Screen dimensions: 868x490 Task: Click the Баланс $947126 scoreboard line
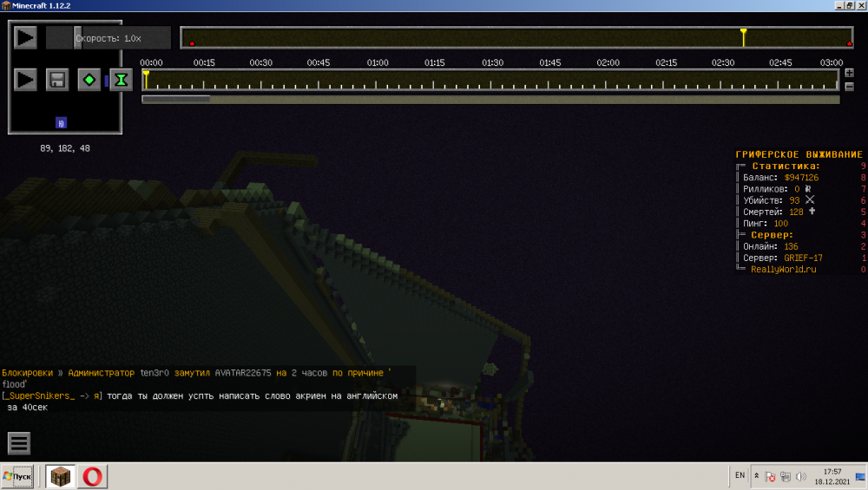780,178
